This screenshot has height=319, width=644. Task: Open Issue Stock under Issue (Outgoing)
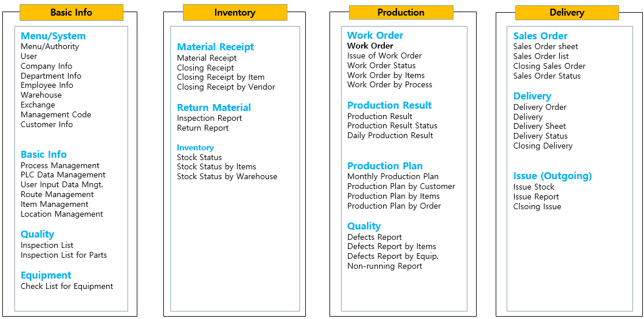(533, 187)
